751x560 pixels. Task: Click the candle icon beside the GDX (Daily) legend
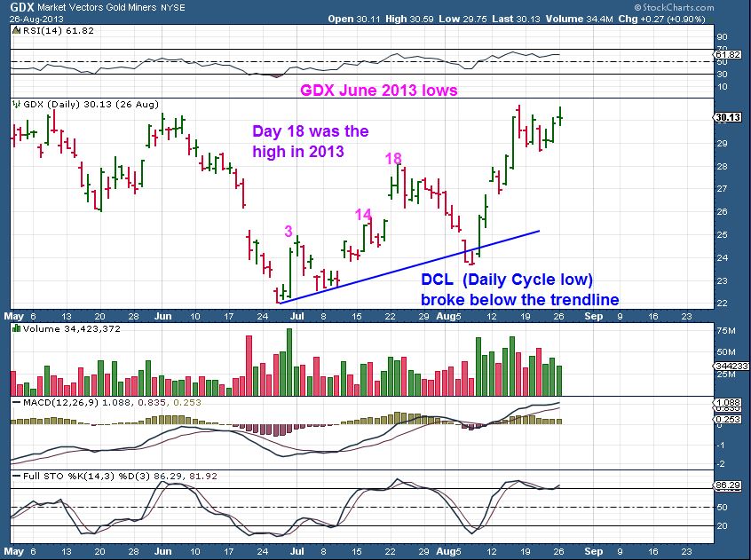click(x=16, y=104)
